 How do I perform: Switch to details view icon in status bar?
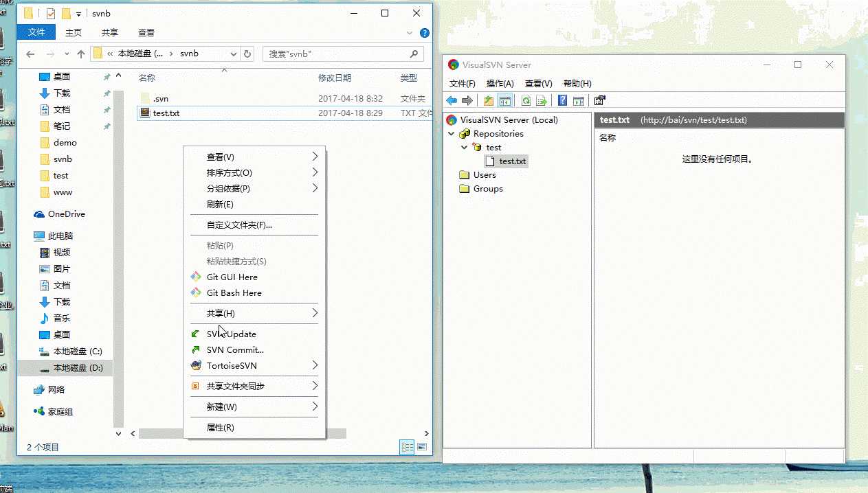pos(407,447)
